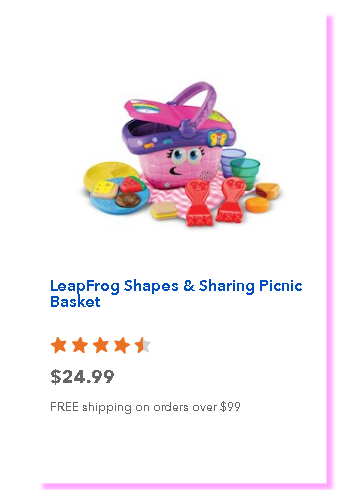
Task: Click the FREE shipping on orders over $99 text
Action: 145,407
